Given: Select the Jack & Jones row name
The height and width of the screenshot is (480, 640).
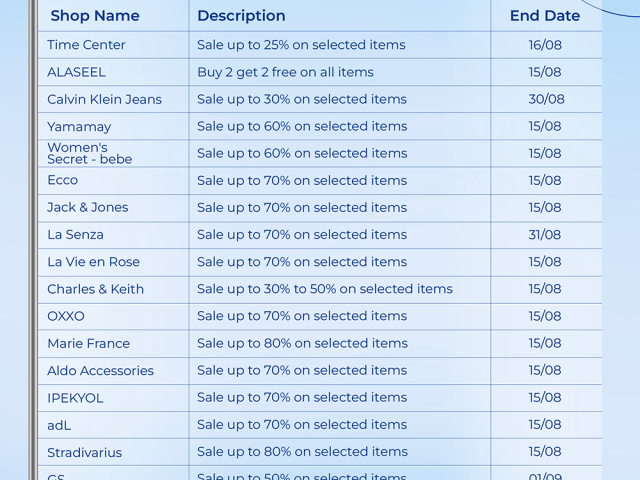Looking at the screenshot, I should point(88,207).
